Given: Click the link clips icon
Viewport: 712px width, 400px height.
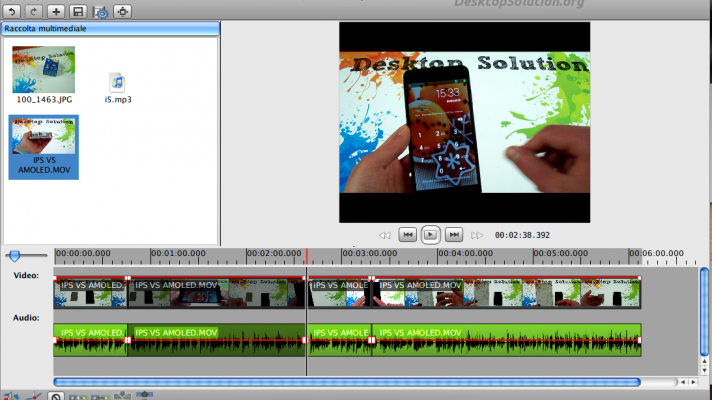Looking at the screenshot, I should coord(100,397).
